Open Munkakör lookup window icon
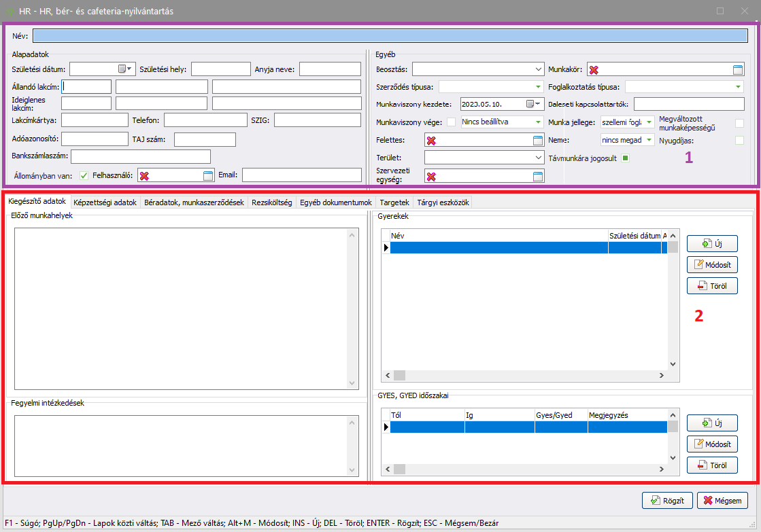This screenshot has width=761, height=532. (x=739, y=69)
